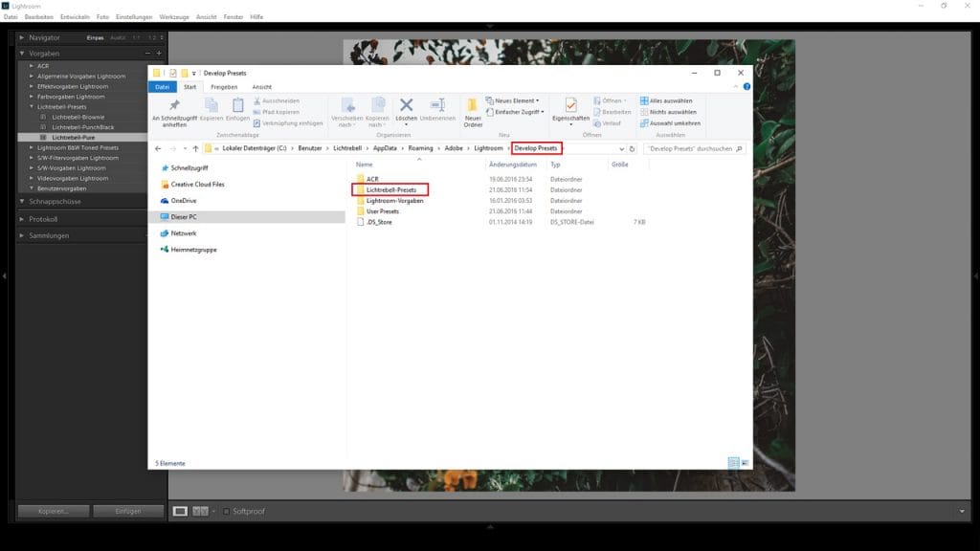This screenshot has height=551, width=980.
Task: Expand the Navigator panel
Action: tap(22, 37)
